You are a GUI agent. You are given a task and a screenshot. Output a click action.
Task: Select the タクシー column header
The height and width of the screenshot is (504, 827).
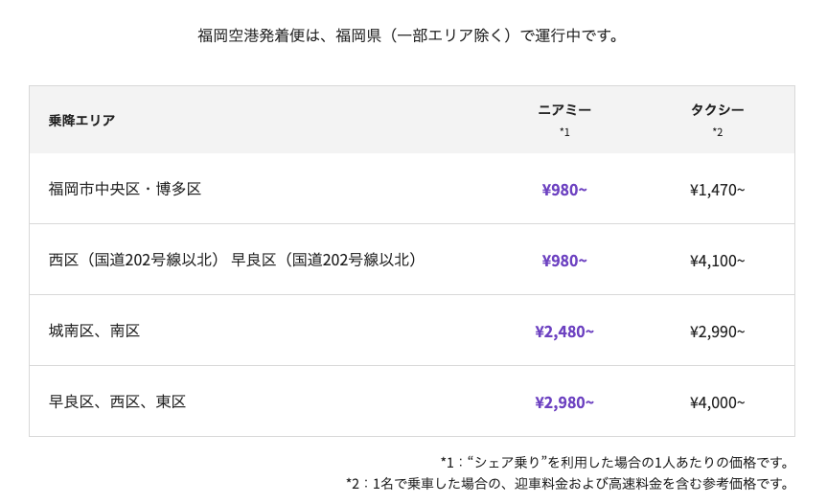coord(718,109)
